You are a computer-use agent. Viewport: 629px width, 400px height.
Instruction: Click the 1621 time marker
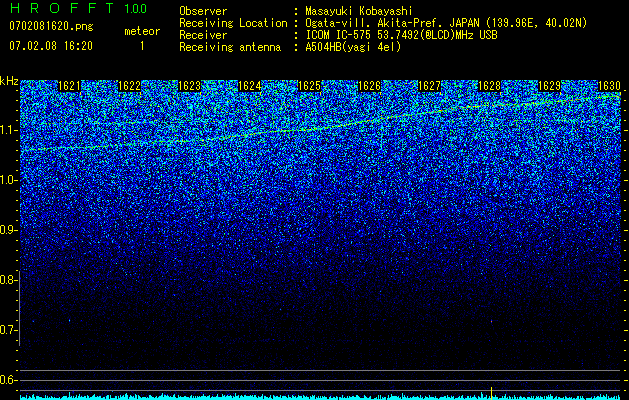(69, 86)
